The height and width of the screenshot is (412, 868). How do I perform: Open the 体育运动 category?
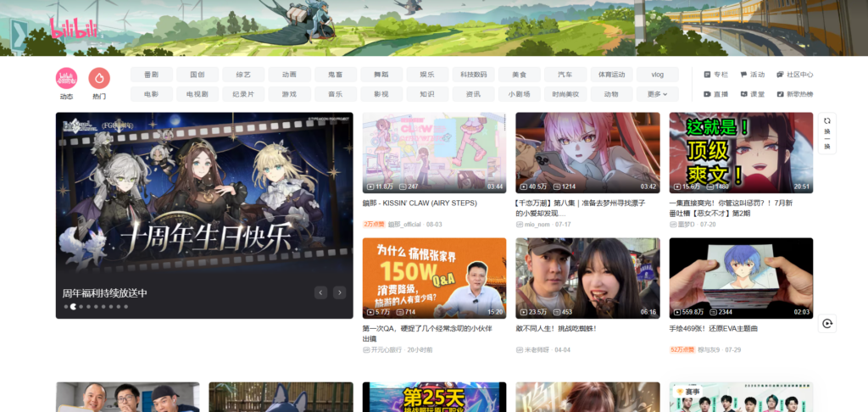(611, 75)
